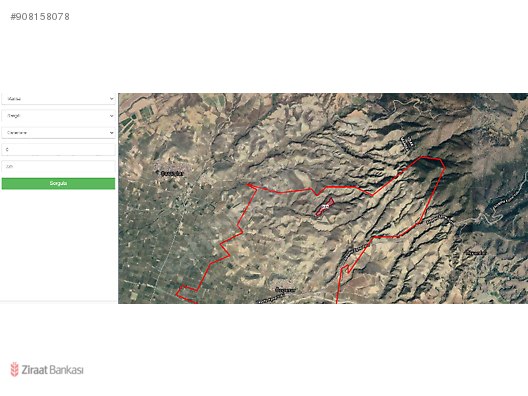
Task: Click the green Sorgula button
Action: pyautogui.click(x=58, y=184)
